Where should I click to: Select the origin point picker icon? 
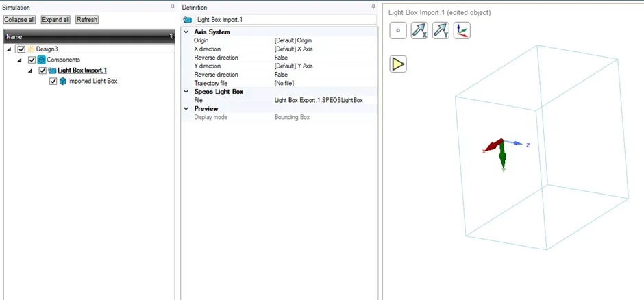398,31
